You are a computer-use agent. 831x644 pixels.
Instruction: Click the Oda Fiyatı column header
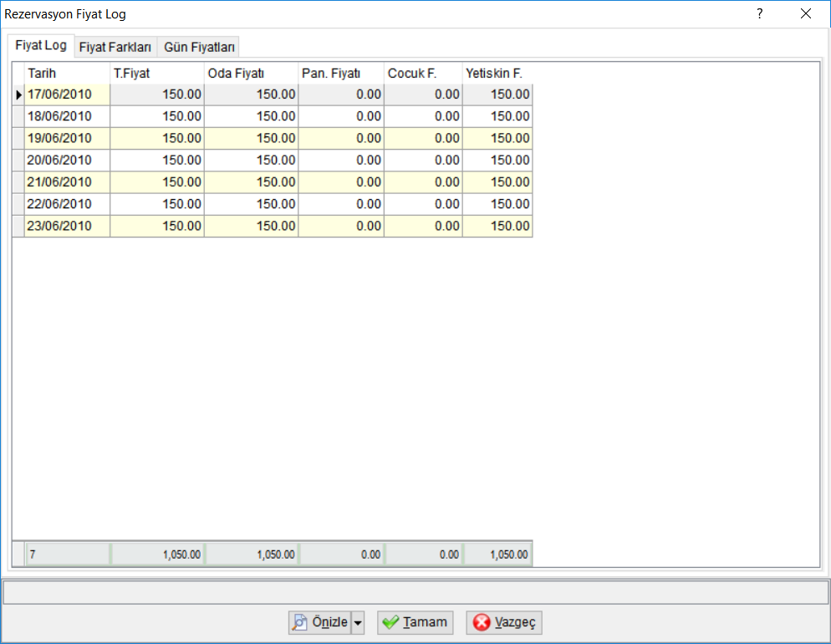(251, 73)
